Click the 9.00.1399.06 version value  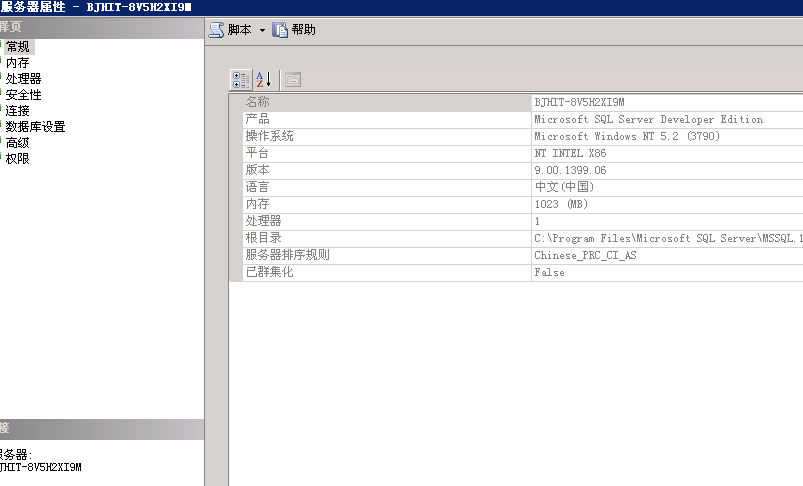[x=570, y=171]
